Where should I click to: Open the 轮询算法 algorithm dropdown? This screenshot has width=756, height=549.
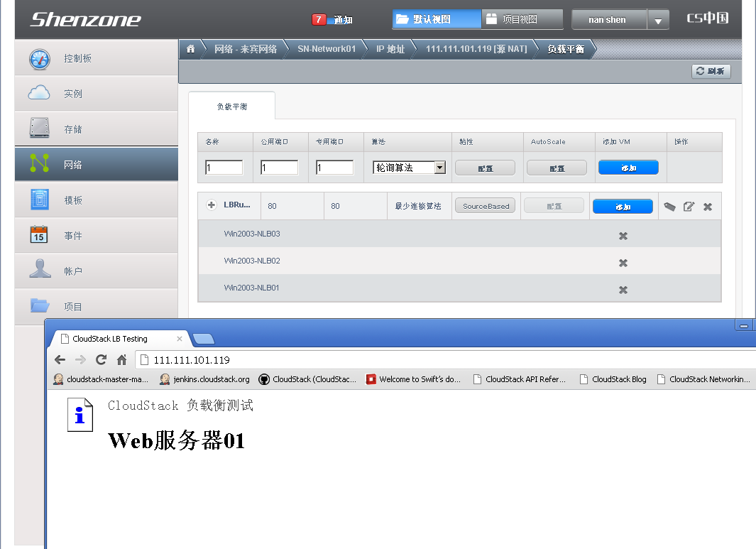click(x=439, y=168)
